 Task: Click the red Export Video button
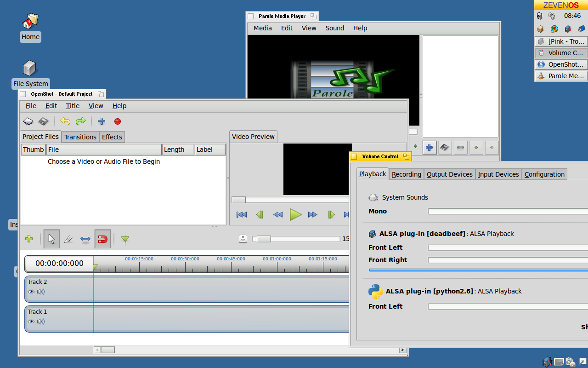tap(118, 121)
